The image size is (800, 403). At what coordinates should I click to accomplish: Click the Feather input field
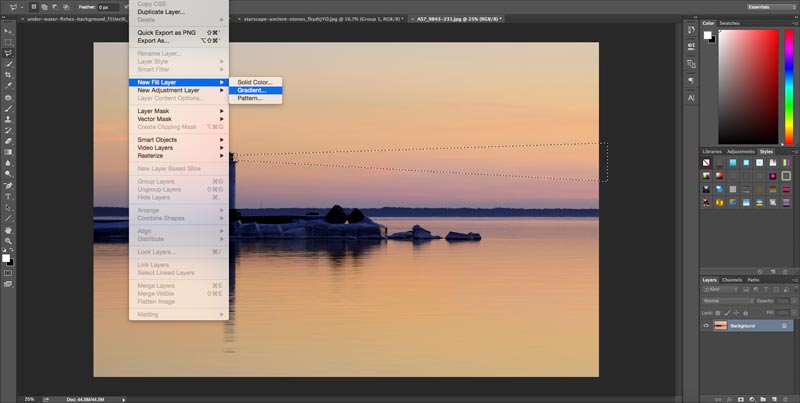(108, 7)
